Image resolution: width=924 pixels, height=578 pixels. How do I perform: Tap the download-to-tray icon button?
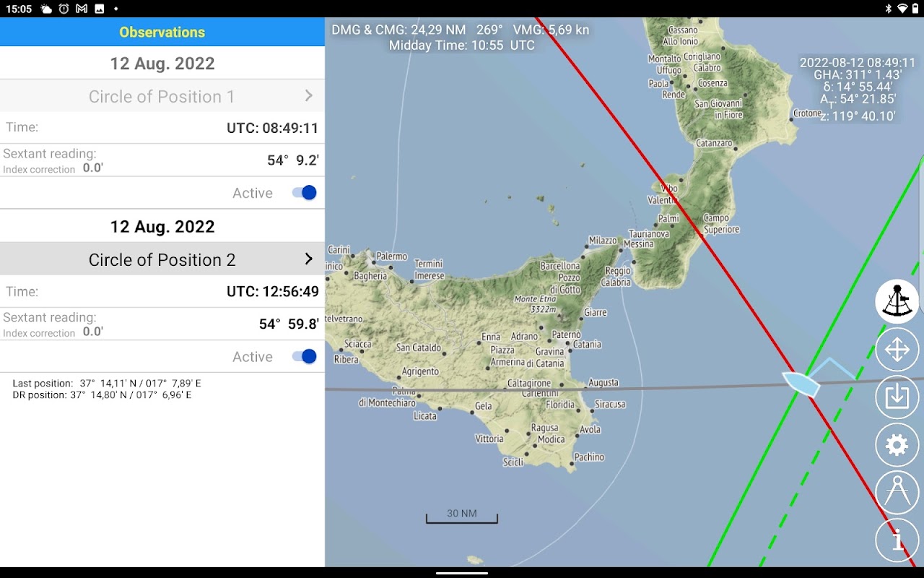[897, 397]
